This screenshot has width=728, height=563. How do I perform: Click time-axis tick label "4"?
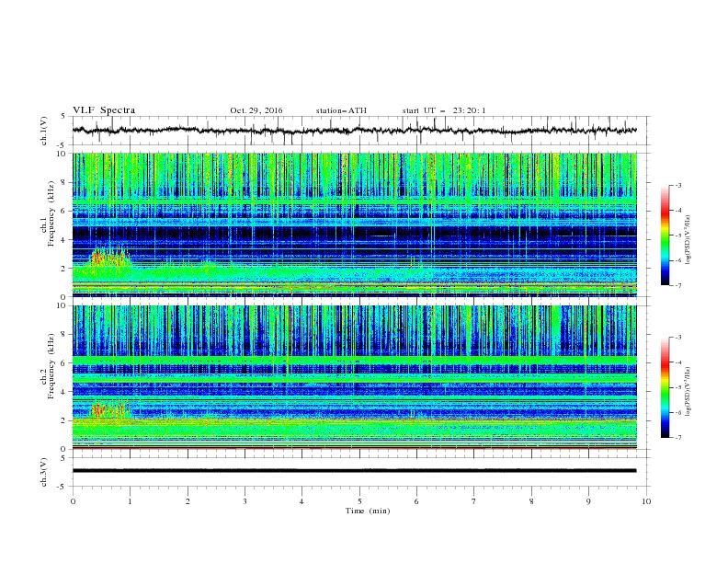(x=301, y=501)
